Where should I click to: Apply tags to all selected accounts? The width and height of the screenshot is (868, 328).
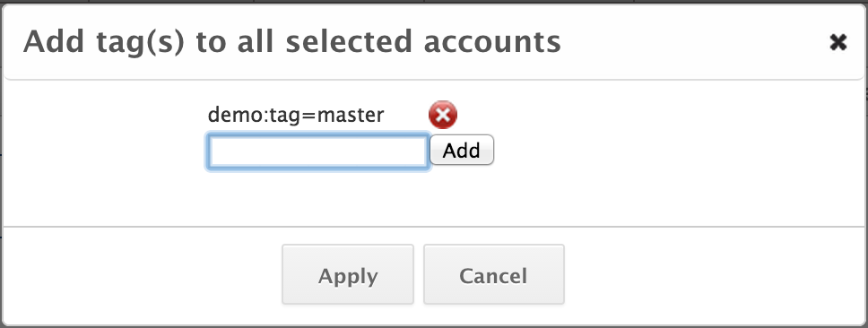pos(348,274)
